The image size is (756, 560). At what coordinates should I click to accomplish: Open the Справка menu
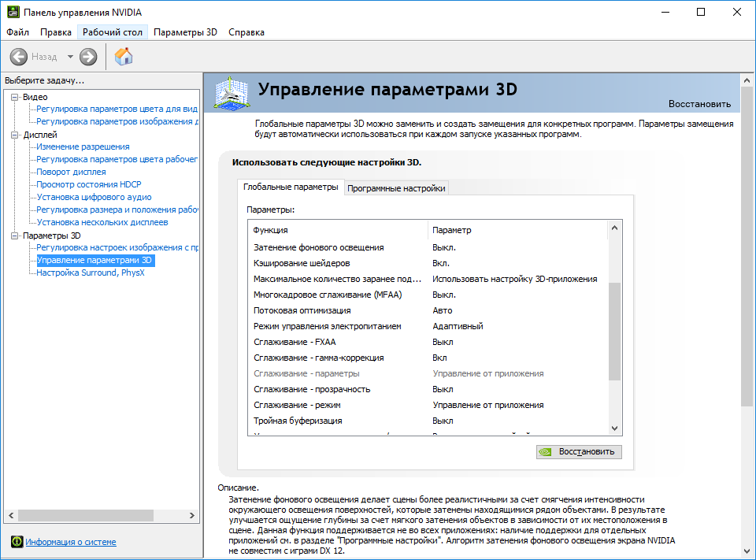(x=246, y=32)
